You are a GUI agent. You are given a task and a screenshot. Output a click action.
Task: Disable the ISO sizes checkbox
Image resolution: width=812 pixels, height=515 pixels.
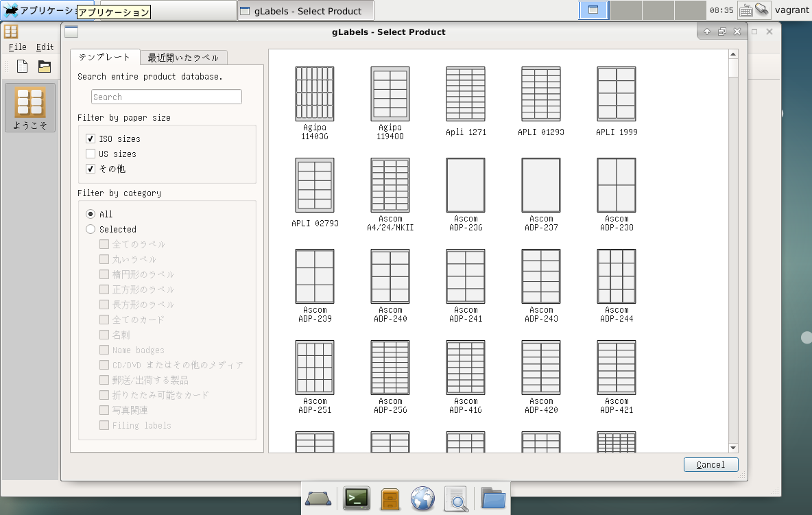tap(90, 138)
